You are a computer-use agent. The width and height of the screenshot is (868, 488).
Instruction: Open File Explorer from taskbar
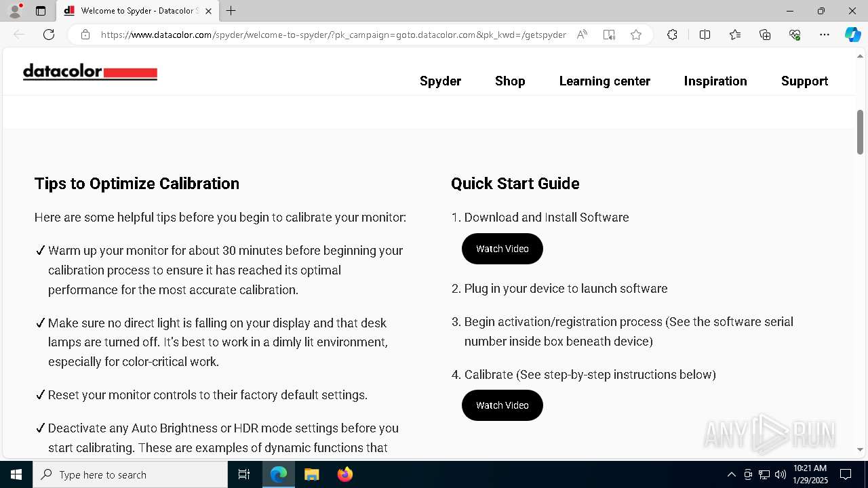[311, 474]
